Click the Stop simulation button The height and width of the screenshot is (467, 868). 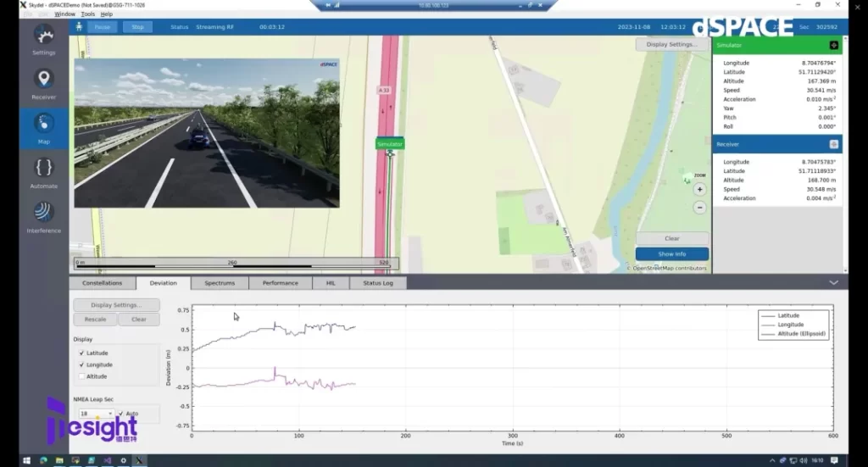tap(137, 27)
